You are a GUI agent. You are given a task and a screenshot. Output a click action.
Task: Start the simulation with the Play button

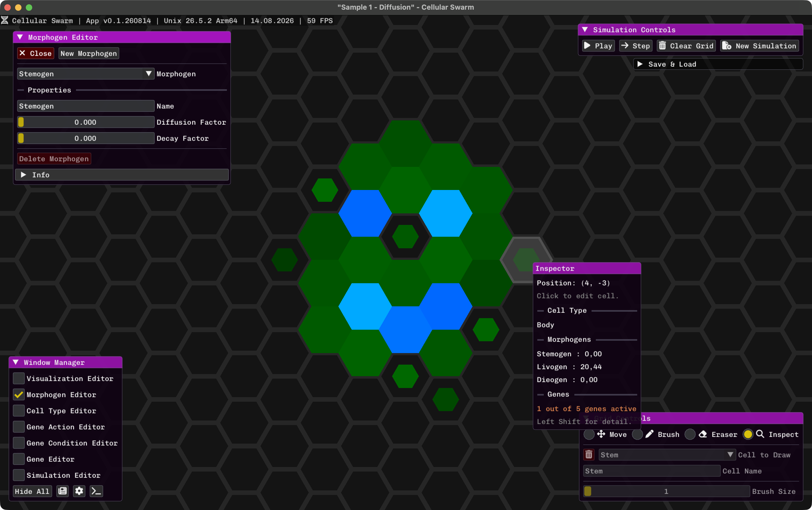(598, 46)
